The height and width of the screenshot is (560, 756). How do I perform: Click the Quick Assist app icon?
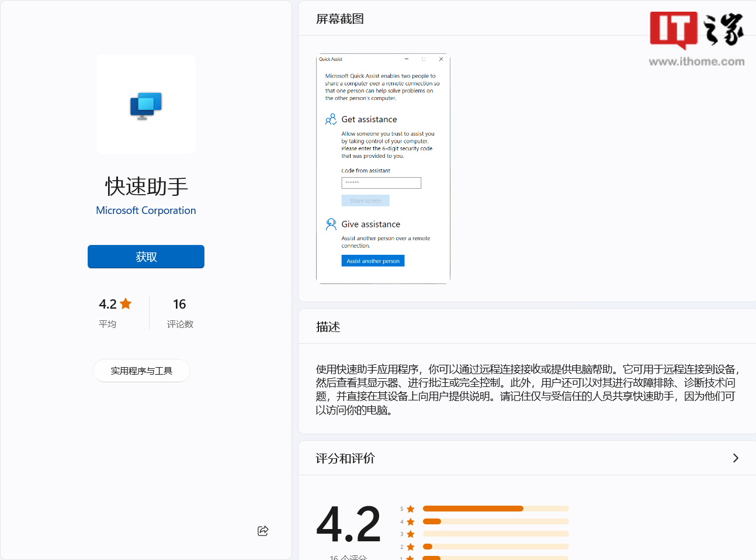[145, 105]
